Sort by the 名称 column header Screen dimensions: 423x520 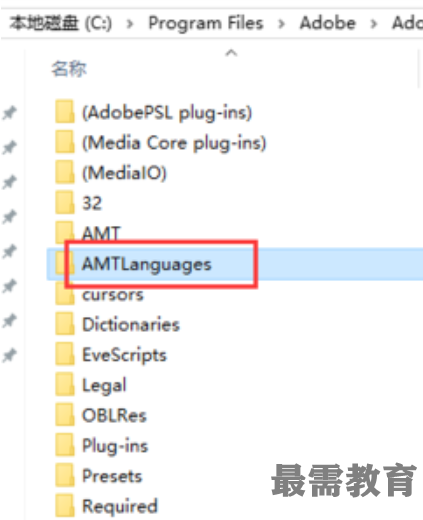pos(69,69)
